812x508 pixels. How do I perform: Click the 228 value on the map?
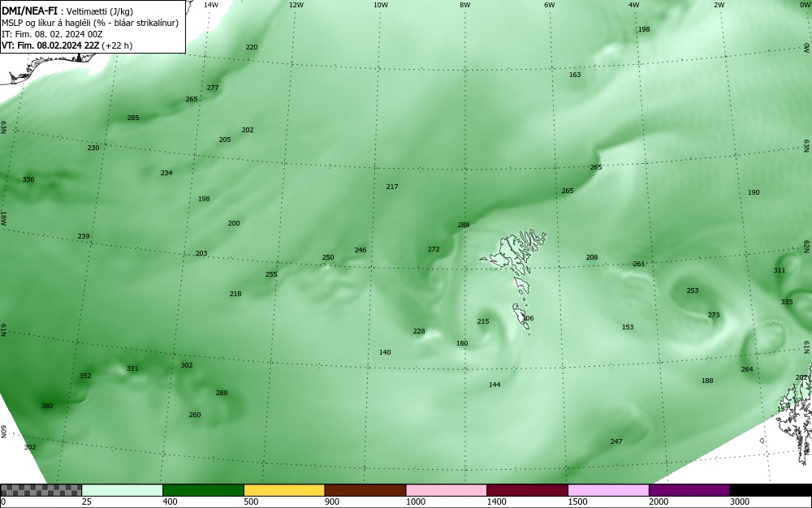(x=419, y=332)
